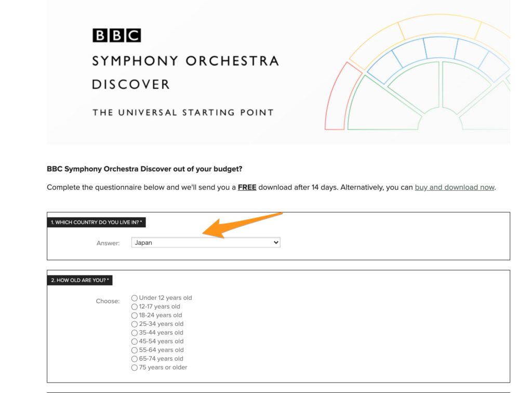Mark the 55-64 years old radio button
Image resolution: width=532 pixels, height=393 pixels.
[135, 350]
